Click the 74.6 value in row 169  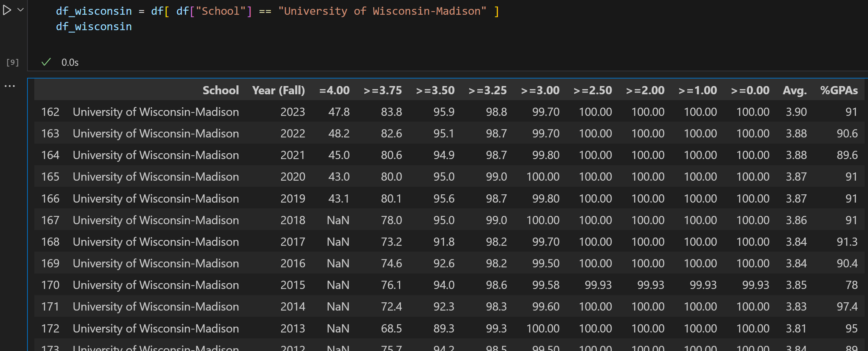point(391,263)
